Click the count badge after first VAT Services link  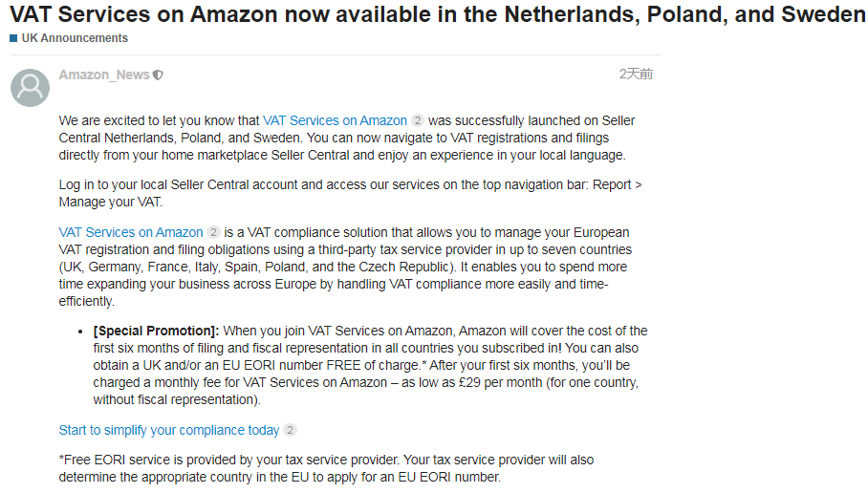tap(418, 120)
